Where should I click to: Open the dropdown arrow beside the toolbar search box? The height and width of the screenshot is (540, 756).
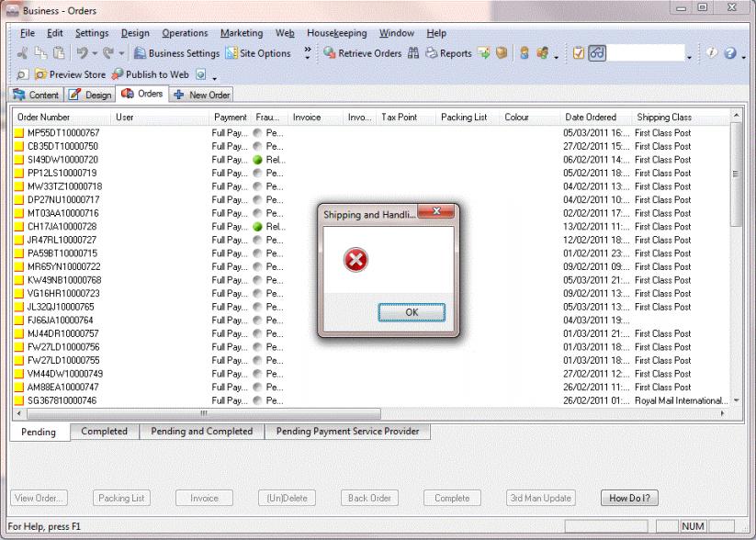point(690,54)
